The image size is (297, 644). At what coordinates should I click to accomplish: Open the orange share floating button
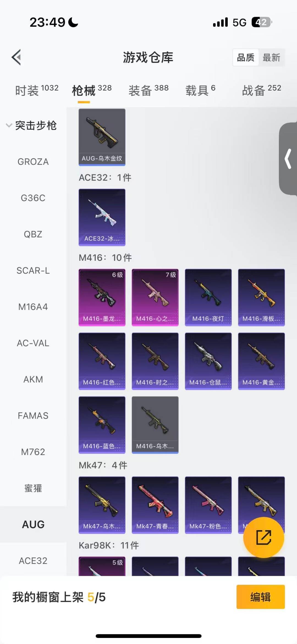coord(263,537)
